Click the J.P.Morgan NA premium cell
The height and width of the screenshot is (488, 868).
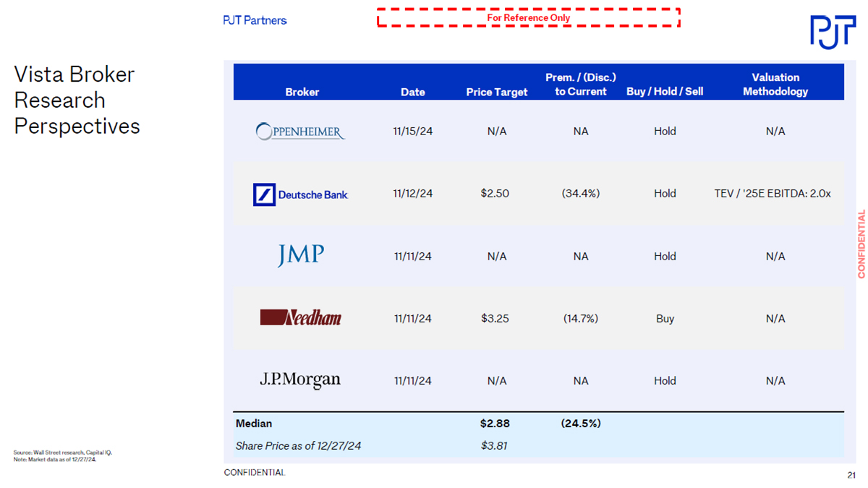pos(581,381)
